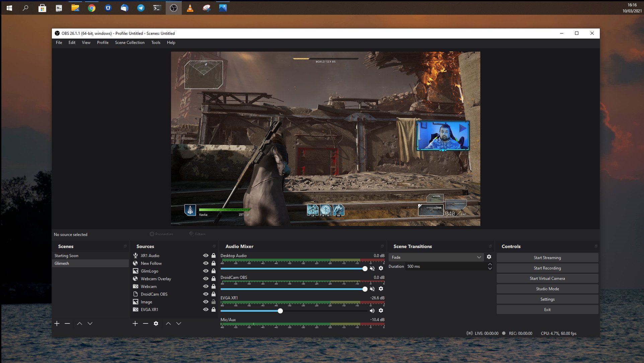Expand Scene Transitions settings gear
Screen dimensions: 644x363
coord(489,257)
